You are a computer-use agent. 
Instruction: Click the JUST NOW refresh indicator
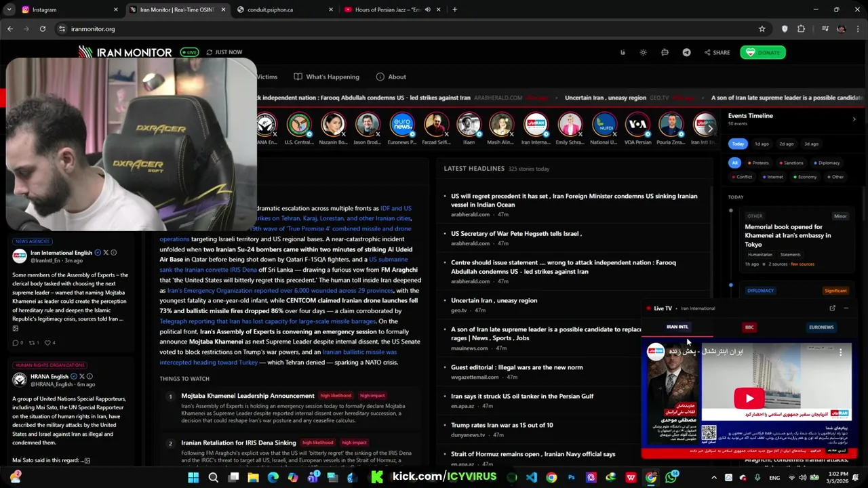tap(224, 52)
